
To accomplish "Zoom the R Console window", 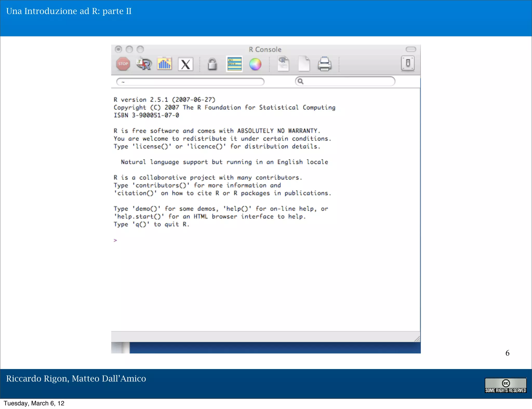I will pos(140,49).
